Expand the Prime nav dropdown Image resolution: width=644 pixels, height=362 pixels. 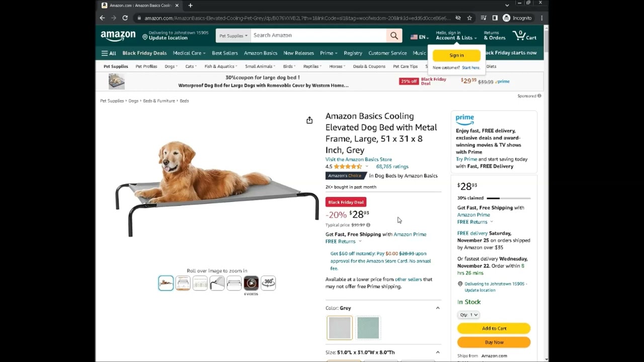(x=329, y=53)
